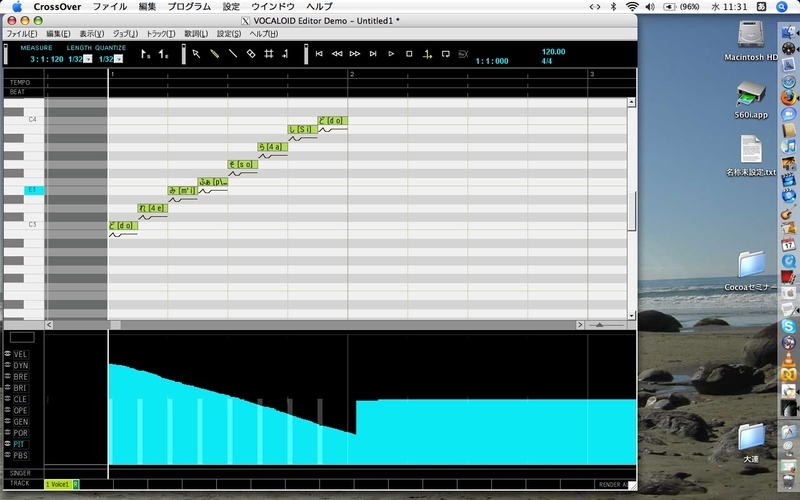Open the 編集(E) menu in VOCALOID

[x=58, y=34]
